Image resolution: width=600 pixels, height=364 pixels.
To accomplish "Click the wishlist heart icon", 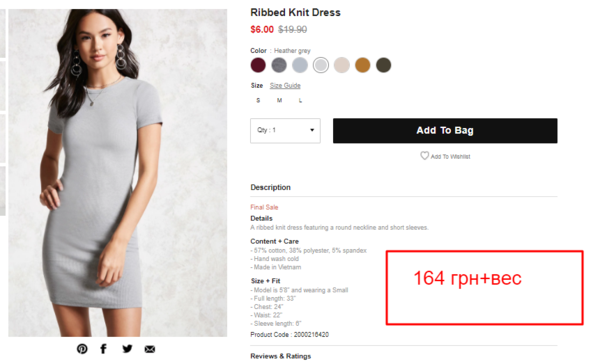I will (x=424, y=156).
